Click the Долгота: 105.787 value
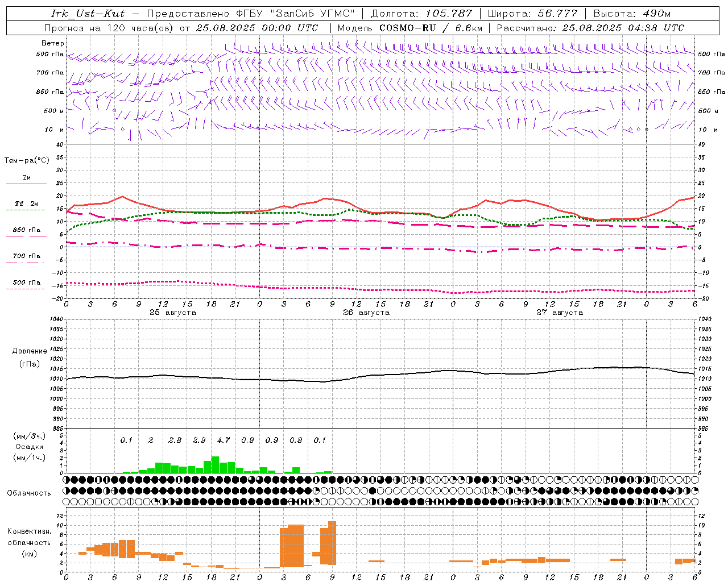This screenshot has height=582, width=728. pyautogui.click(x=421, y=14)
